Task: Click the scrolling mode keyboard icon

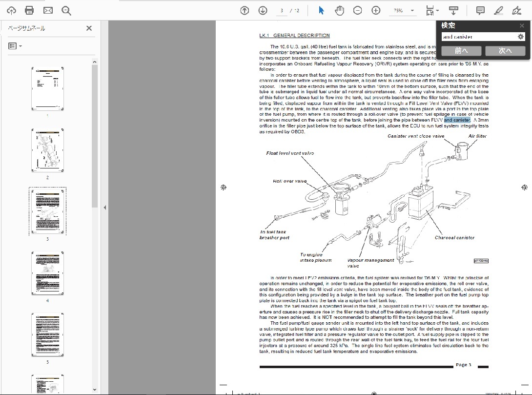Action: [x=453, y=11]
